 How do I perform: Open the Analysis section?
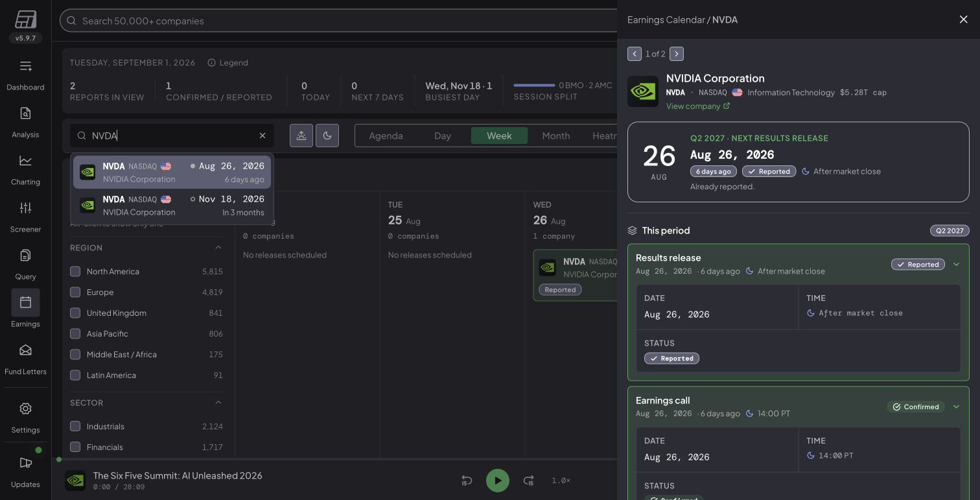(x=25, y=123)
